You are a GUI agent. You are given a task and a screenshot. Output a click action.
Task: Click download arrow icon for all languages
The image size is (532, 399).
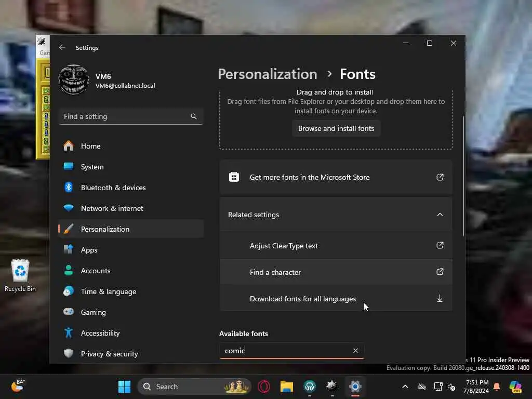[440, 298]
